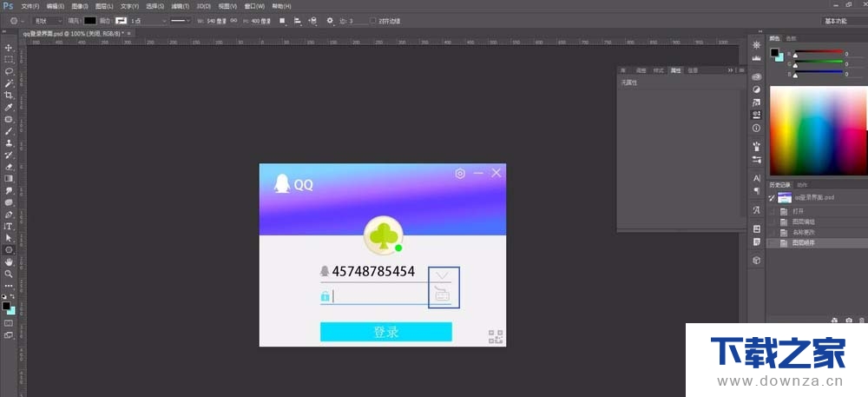Select the Lasso tool
868x397 pixels.
[9, 71]
